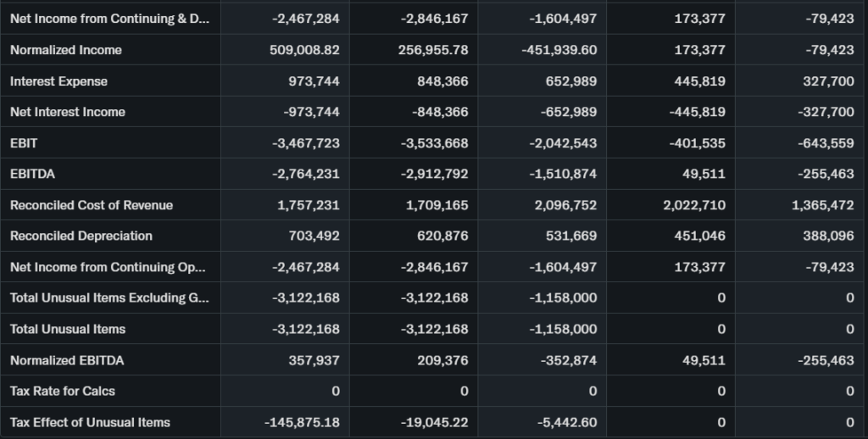Click the Reconciled Depreciation row label
This screenshot has height=439, width=868.
click(x=81, y=236)
